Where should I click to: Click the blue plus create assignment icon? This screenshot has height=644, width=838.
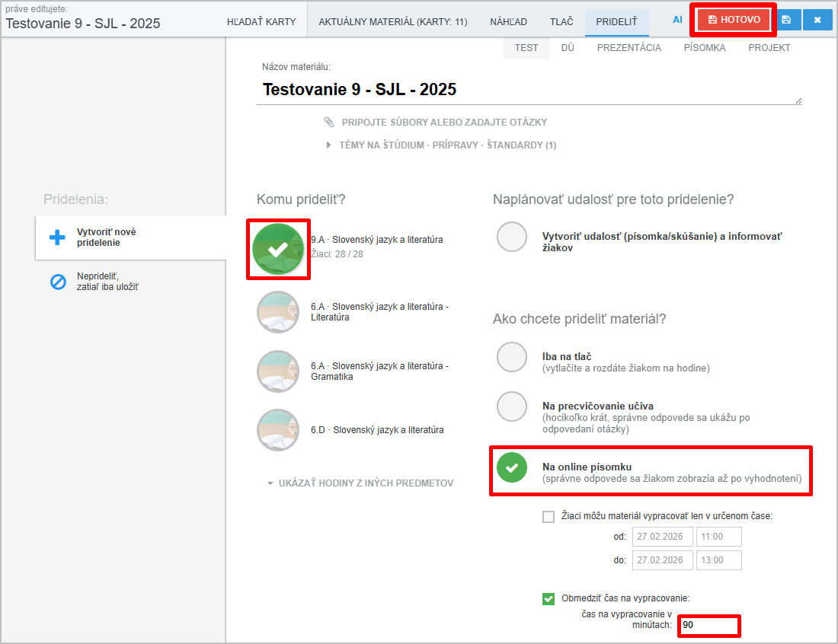coord(58,238)
